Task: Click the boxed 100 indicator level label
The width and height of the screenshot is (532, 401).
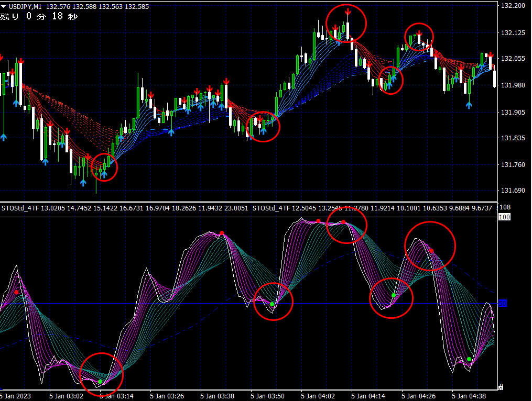Action: tap(504, 217)
